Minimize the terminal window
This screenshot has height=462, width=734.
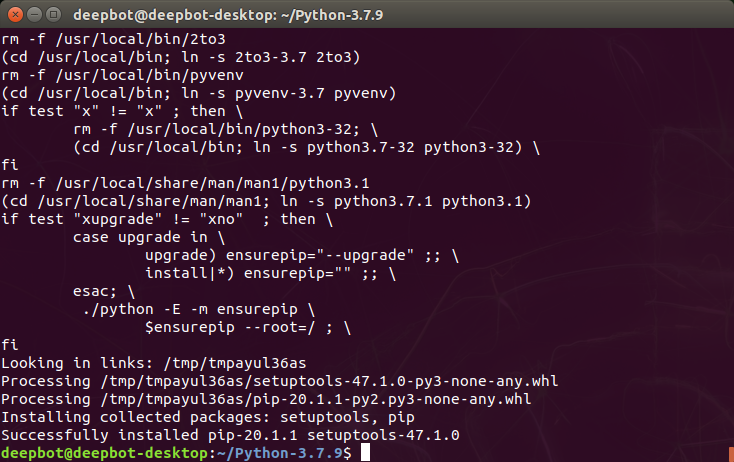pos(35,15)
